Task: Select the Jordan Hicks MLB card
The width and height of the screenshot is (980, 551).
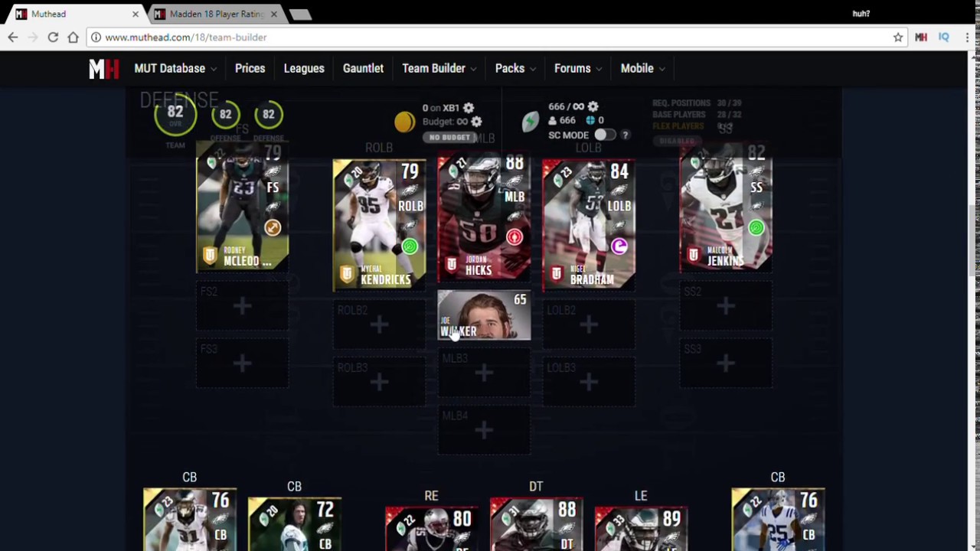Action: click(x=483, y=217)
